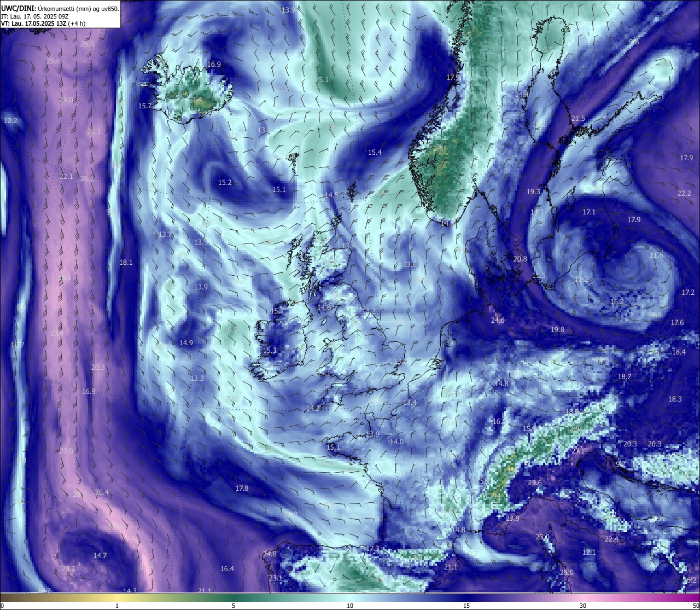Select the 19.3 value label

click(533, 191)
